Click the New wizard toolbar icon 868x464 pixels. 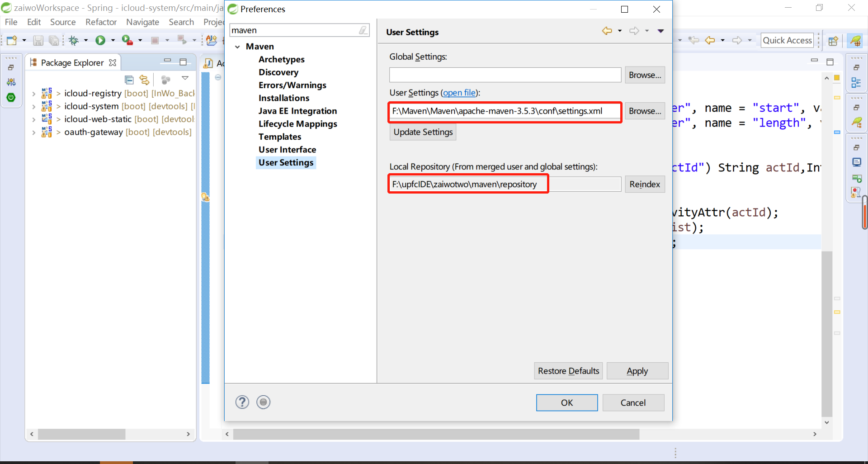click(12, 40)
